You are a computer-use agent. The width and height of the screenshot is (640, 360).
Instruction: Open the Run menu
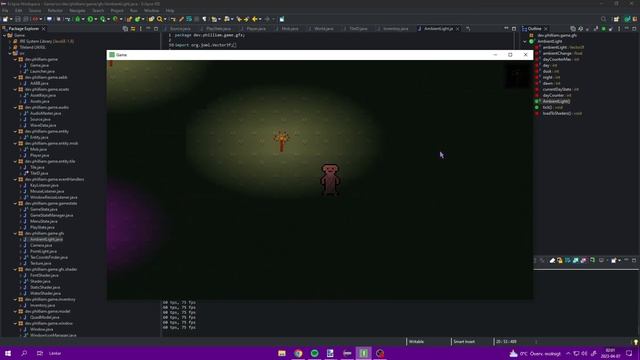pyautogui.click(x=133, y=11)
